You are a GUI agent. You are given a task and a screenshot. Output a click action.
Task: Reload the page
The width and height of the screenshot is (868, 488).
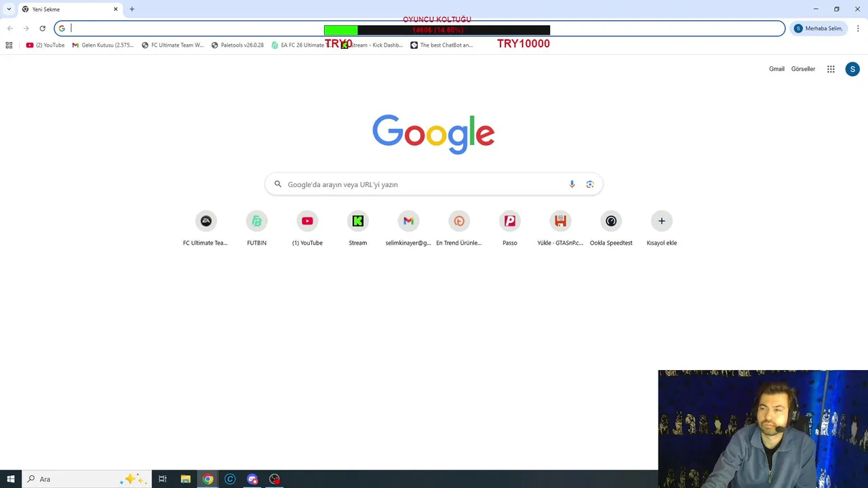[42, 28]
